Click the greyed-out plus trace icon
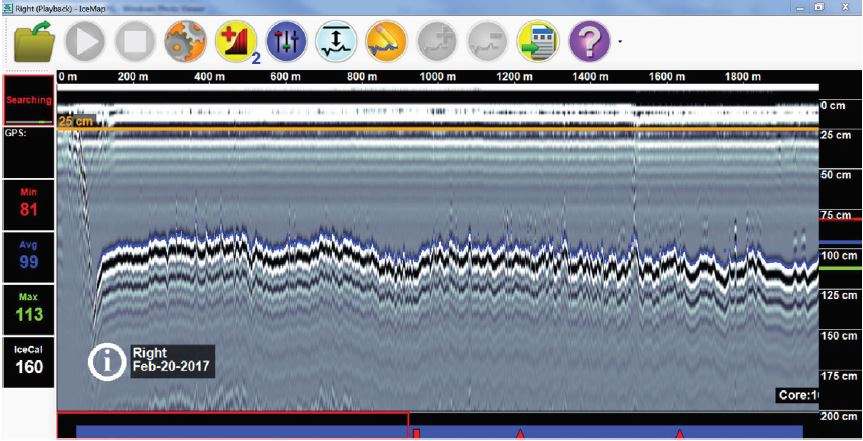The width and height of the screenshot is (863, 441). click(x=437, y=42)
